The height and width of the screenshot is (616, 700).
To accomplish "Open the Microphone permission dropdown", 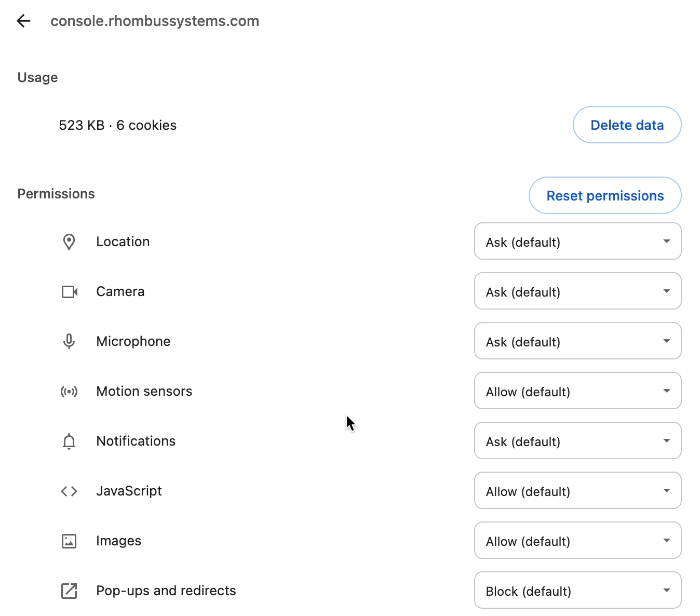I will [x=578, y=341].
